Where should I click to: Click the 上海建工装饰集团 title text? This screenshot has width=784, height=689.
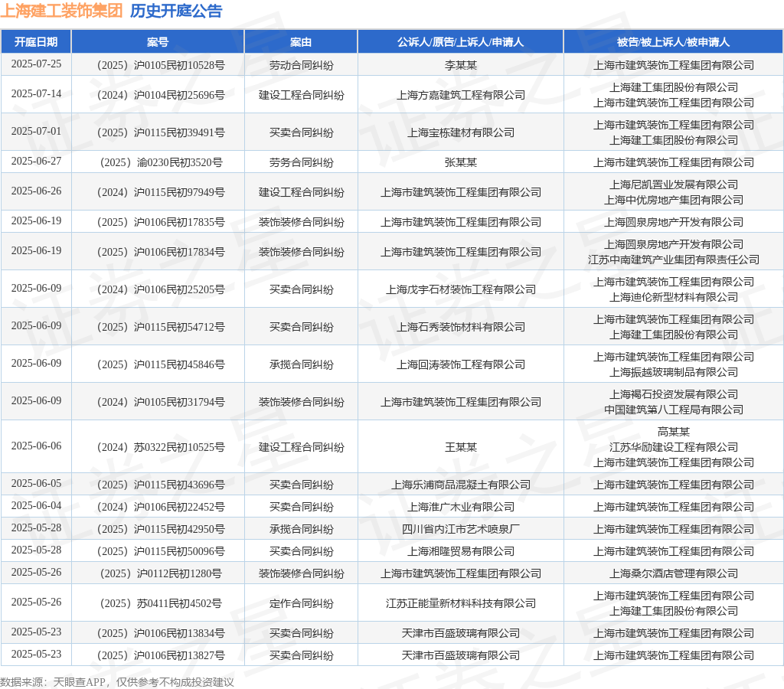tap(61, 11)
